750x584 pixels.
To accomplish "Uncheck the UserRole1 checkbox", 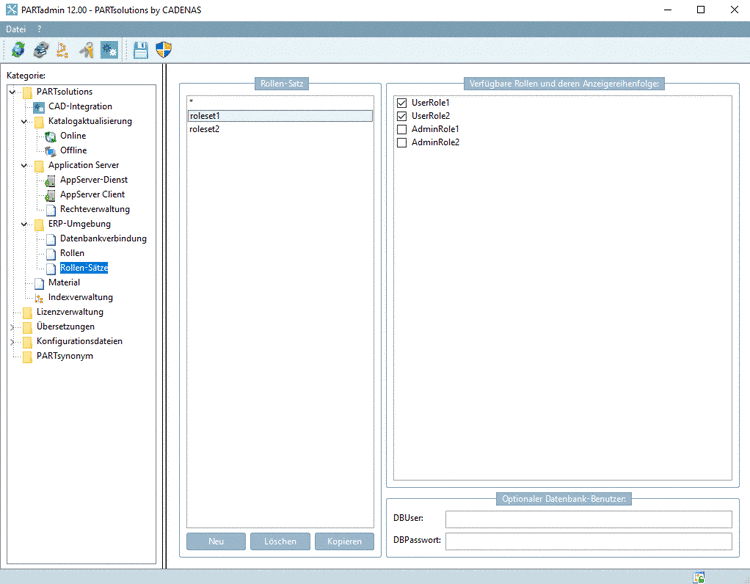I will tap(402, 103).
